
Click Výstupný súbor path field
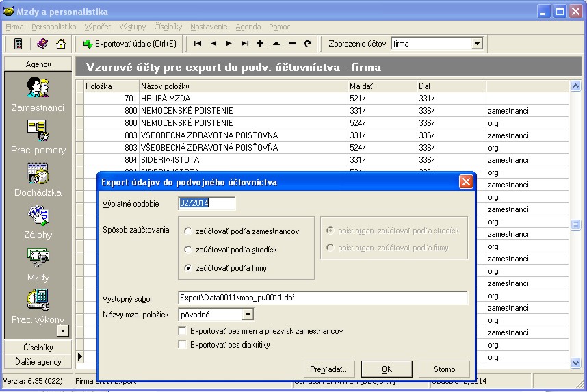pyautogui.click(x=323, y=298)
